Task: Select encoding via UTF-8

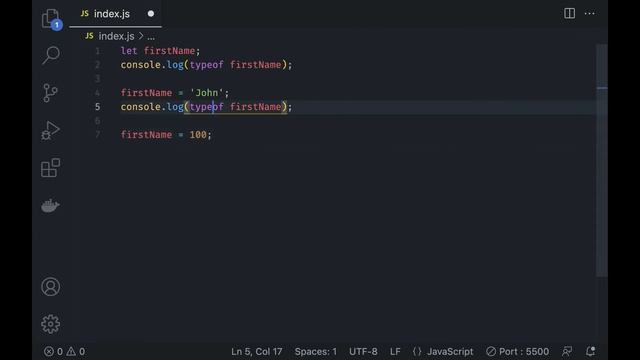Action: [363, 351]
